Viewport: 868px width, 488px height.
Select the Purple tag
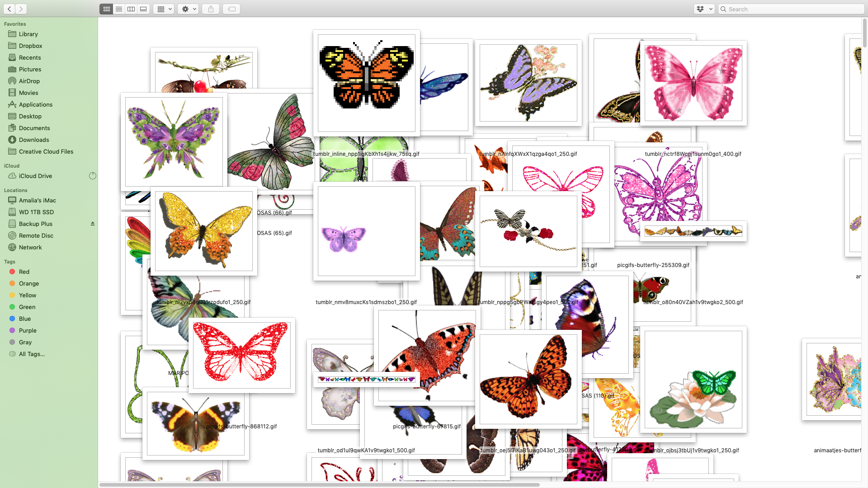(28, 330)
